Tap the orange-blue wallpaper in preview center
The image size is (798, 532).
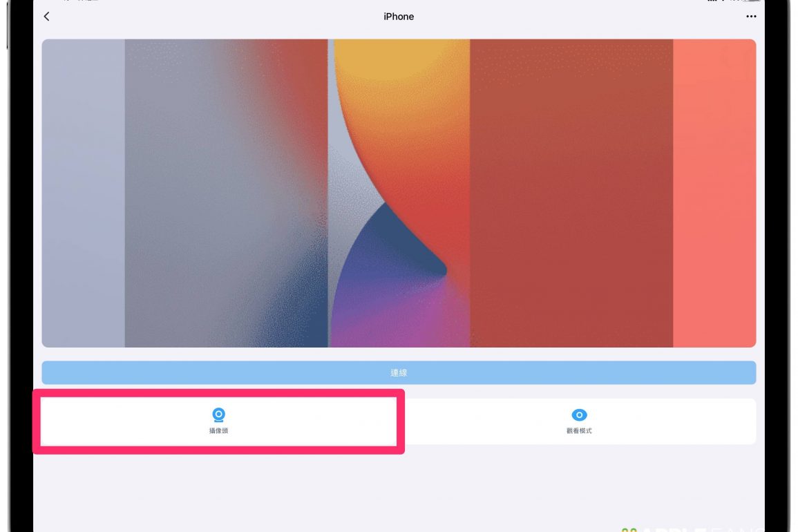click(x=399, y=193)
